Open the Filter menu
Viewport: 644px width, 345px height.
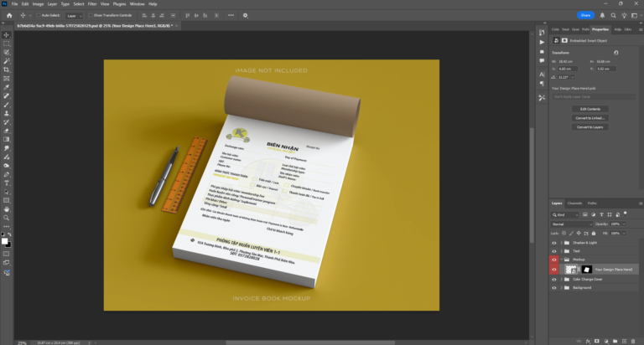[x=92, y=4]
